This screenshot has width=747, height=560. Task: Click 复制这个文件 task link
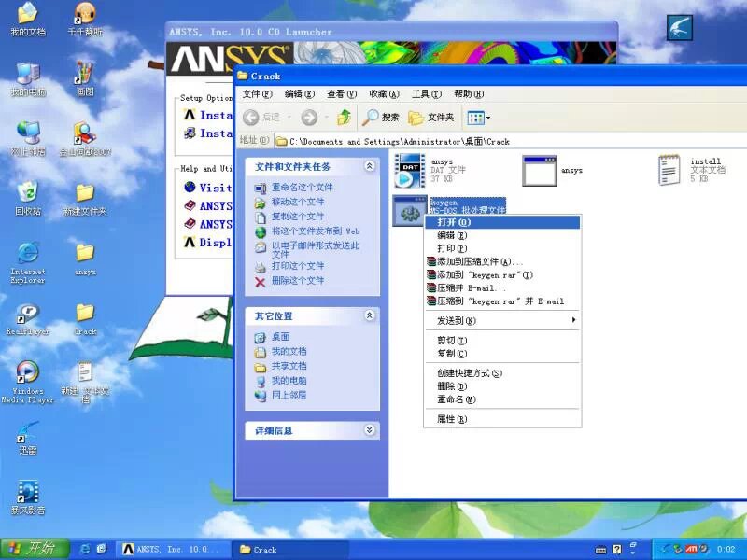298,217
